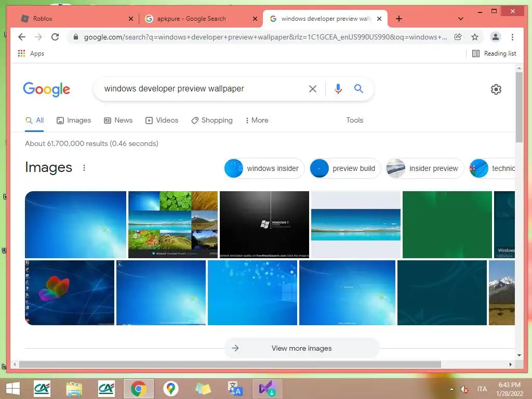Open File Explorer from taskbar

pos(74,389)
